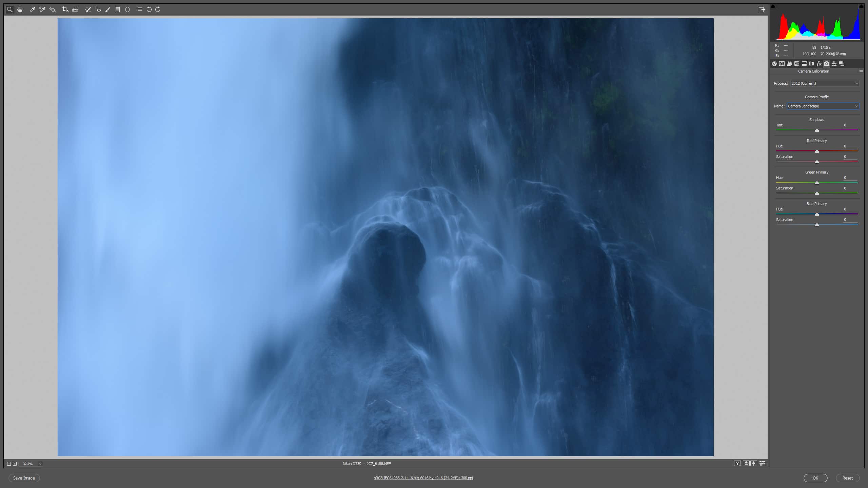The width and height of the screenshot is (868, 488).
Task: Open the zoom level dropdown
Action: [x=40, y=464]
